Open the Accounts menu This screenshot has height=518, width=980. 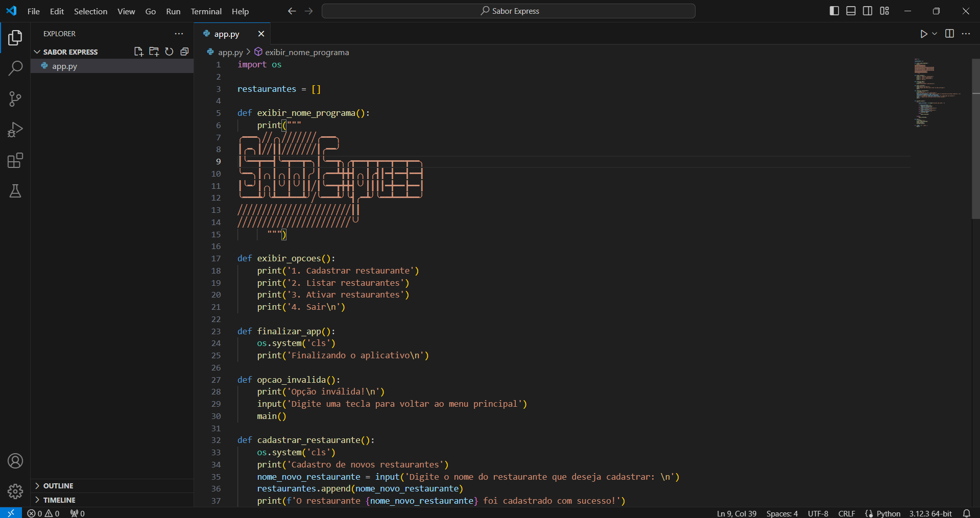tap(15, 461)
